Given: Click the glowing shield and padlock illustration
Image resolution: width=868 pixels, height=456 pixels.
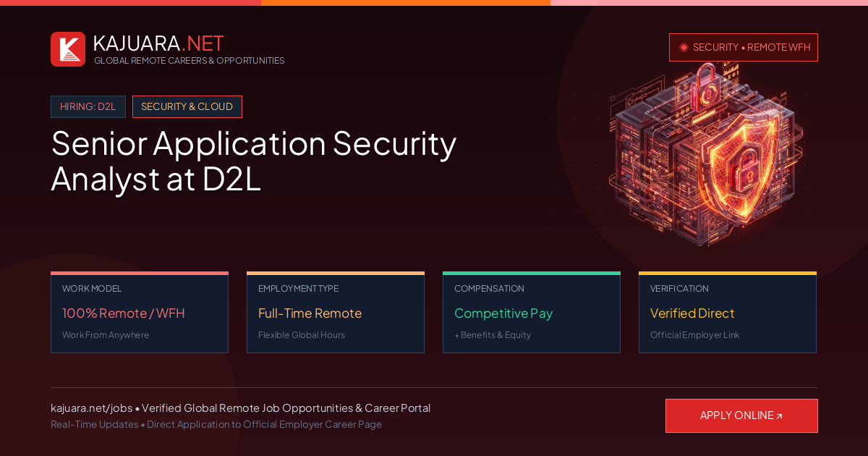Looking at the screenshot, I should (x=707, y=155).
